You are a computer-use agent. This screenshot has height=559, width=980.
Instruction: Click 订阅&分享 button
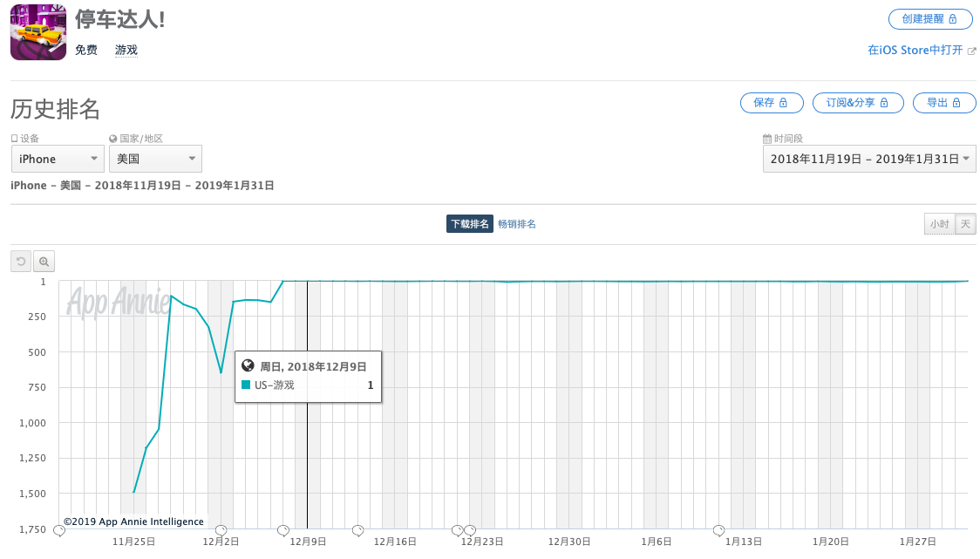click(858, 103)
